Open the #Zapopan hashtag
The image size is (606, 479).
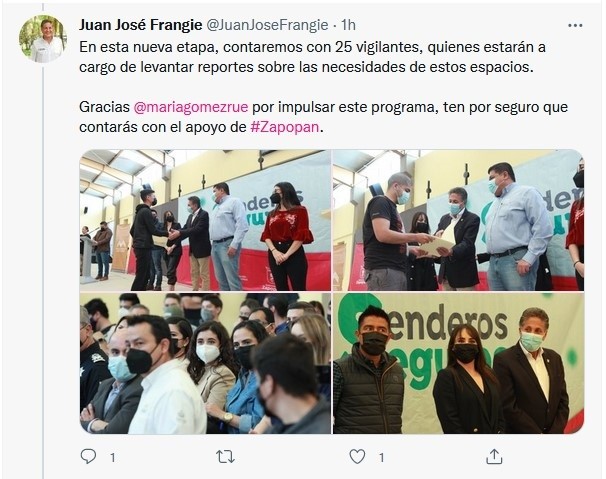click(285, 127)
